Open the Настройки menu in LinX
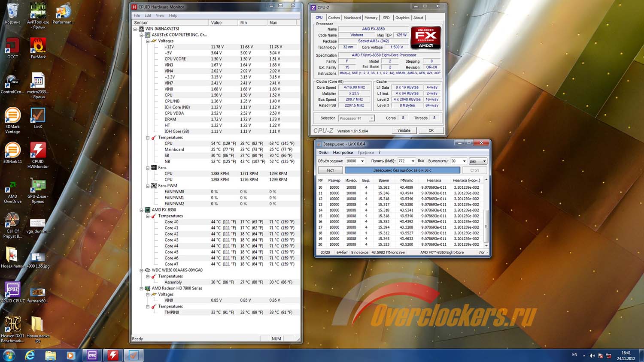Viewport: 644px width, 362px height. coord(343,152)
